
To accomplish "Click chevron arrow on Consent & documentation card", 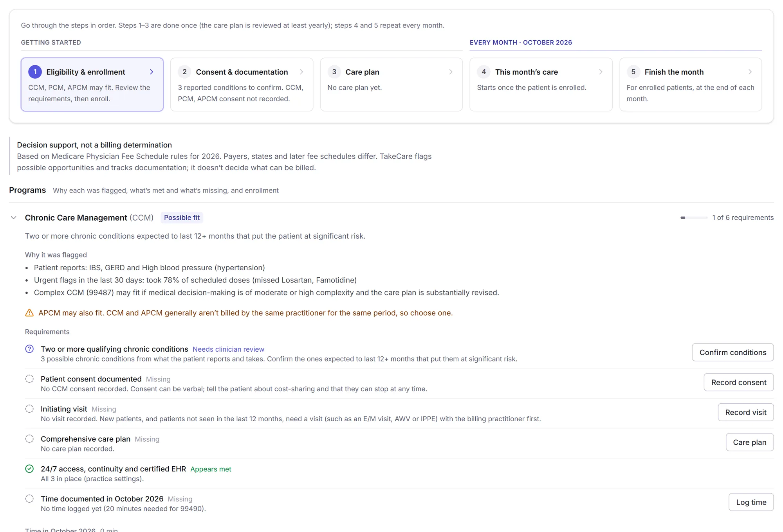I will point(301,72).
